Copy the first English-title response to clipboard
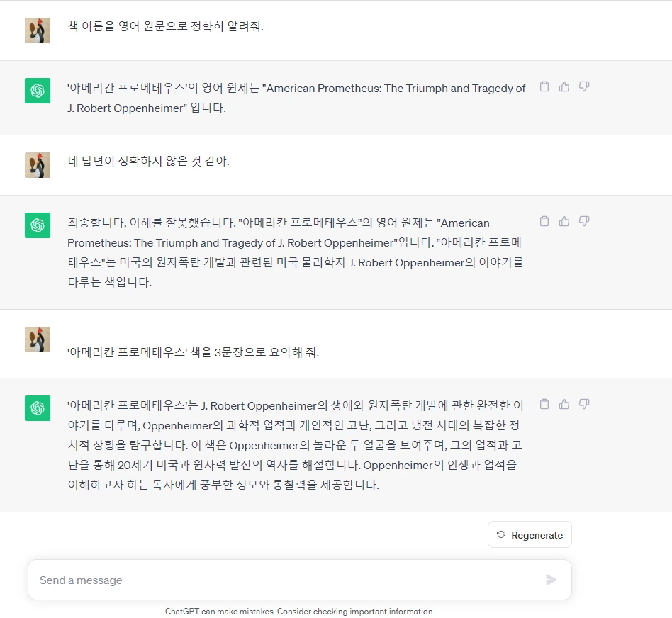 pos(544,86)
